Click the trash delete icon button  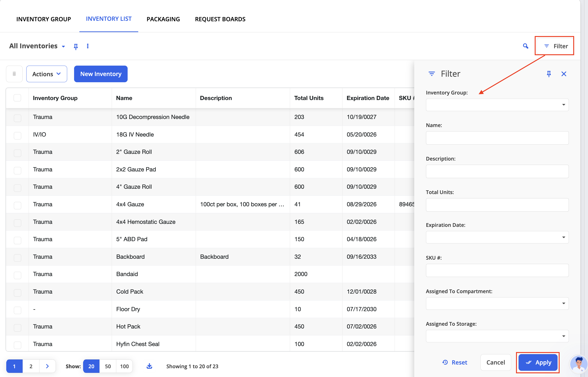[x=14, y=74]
